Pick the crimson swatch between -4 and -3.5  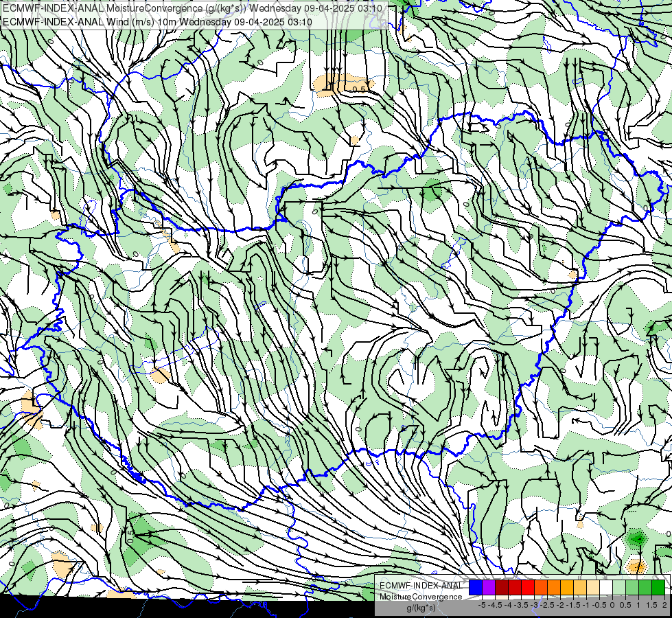point(515,588)
